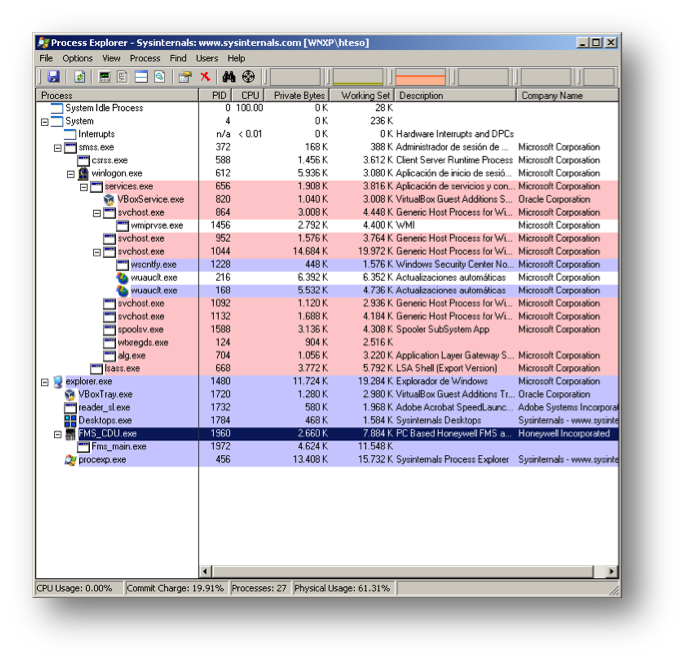Click the Save toolbar icon
This screenshot has height=663, width=687.
point(53,77)
